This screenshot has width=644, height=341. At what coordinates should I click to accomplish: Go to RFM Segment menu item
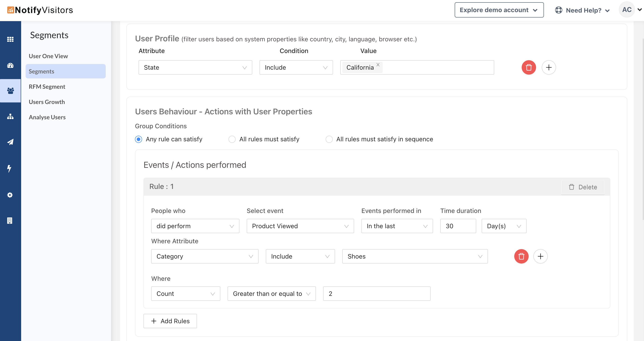[x=47, y=87]
